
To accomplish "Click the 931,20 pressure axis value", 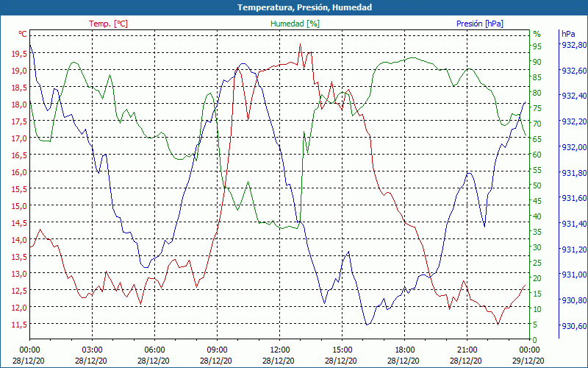I will (574, 250).
